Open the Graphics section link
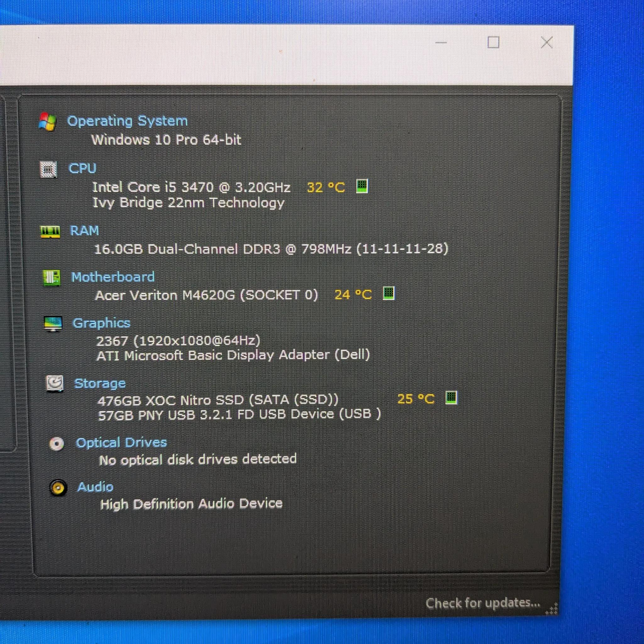 point(101,323)
